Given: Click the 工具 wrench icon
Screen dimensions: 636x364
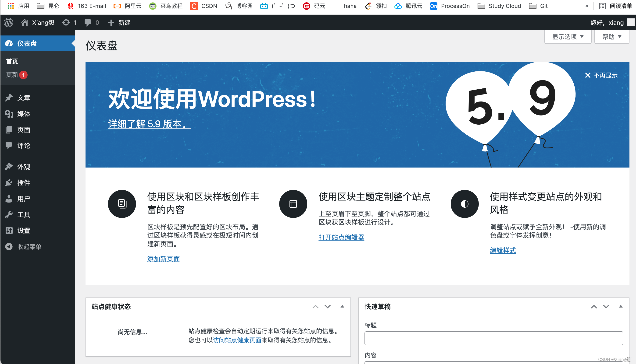Looking at the screenshot, I should [x=9, y=214].
